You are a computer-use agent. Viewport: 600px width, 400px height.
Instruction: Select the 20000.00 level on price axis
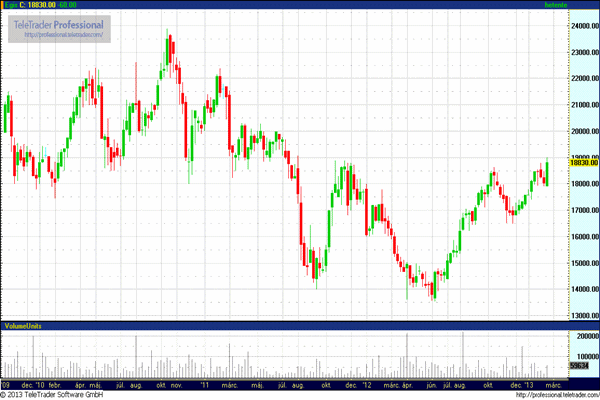(x=583, y=131)
